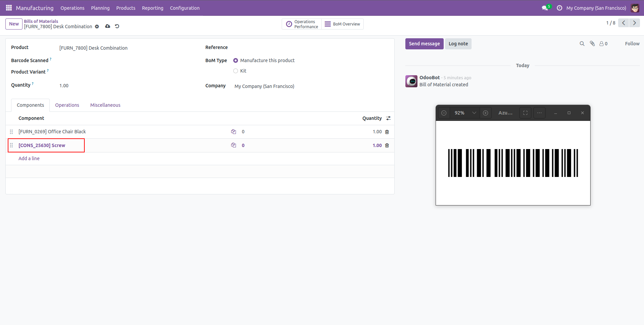
Task: Zoom out in the barcode viewer
Action: click(444, 113)
